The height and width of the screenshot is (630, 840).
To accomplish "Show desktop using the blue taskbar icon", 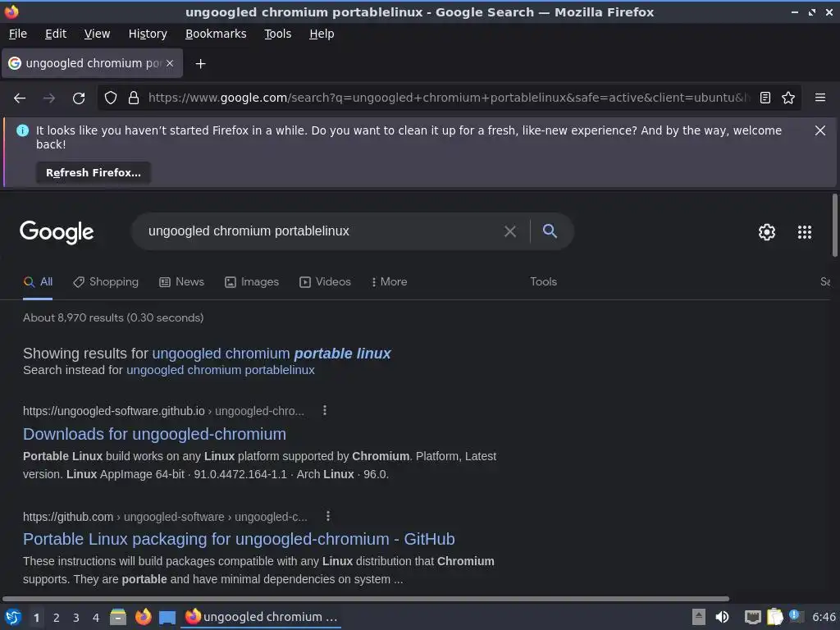I will pyautogui.click(x=167, y=618).
